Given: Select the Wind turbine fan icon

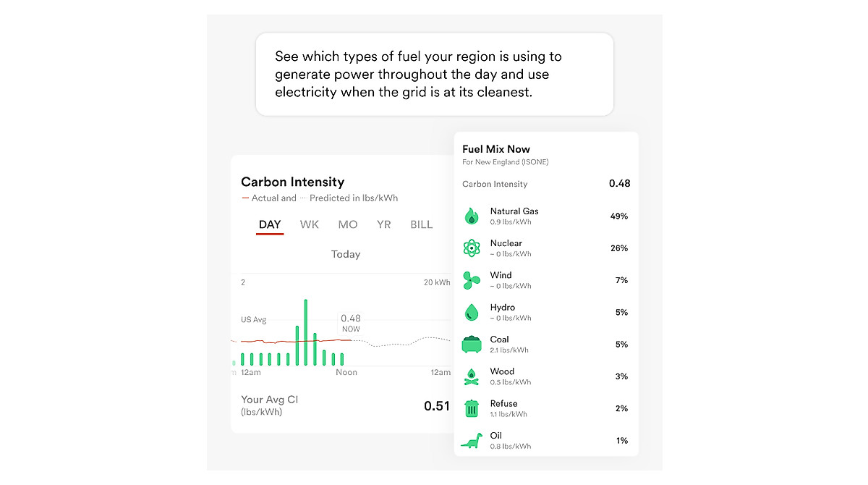Looking at the screenshot, I should click(x=472, y=279).
